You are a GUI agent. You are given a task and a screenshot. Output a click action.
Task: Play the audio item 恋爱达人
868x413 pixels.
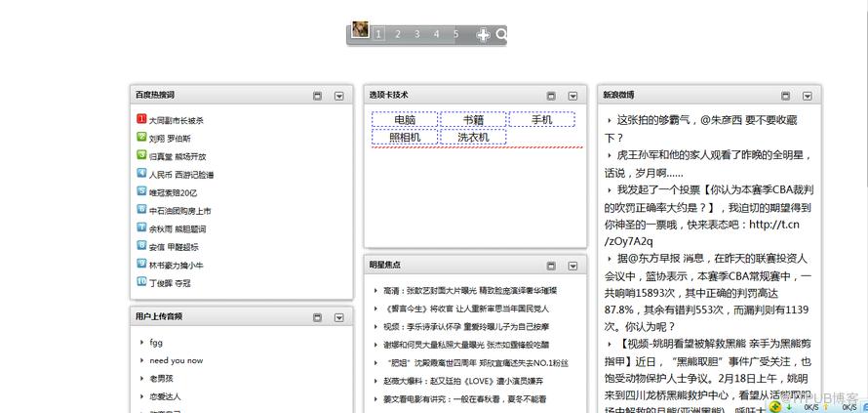pos(165,397)
